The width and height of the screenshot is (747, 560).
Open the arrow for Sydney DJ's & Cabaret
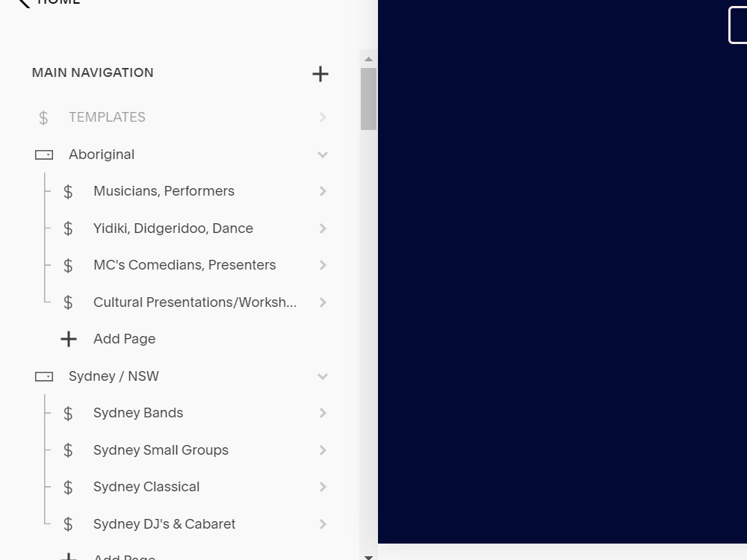(323, 524)
